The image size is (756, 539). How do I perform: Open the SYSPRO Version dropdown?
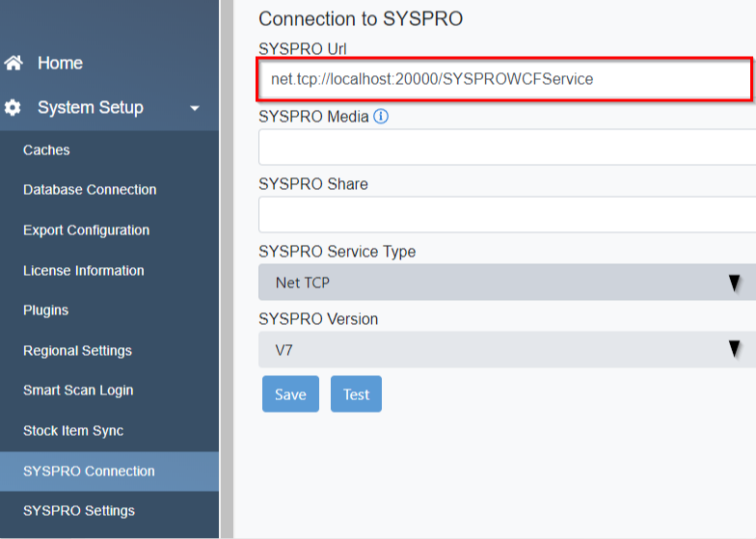click(507, 349)
